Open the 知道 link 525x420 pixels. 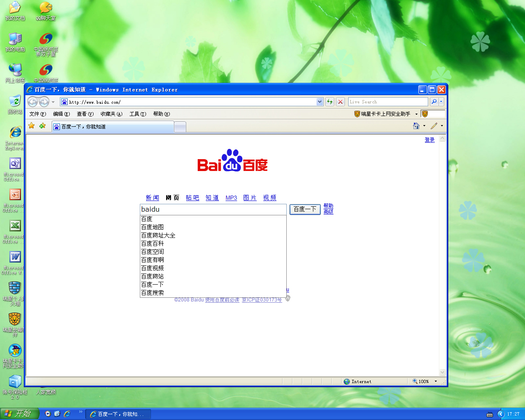(x=212, y=198)
